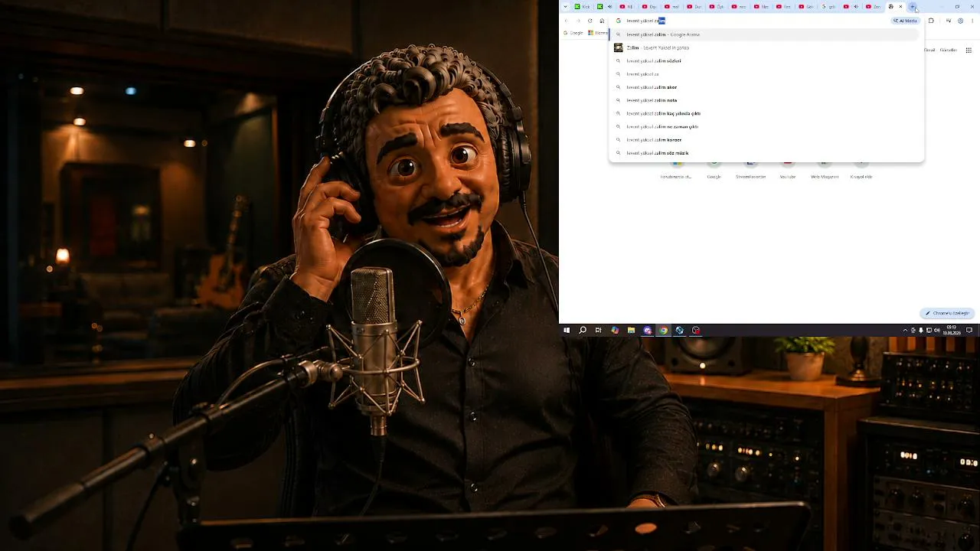
Task: Open the microphone icon in system tray
Action: point(921,331)
